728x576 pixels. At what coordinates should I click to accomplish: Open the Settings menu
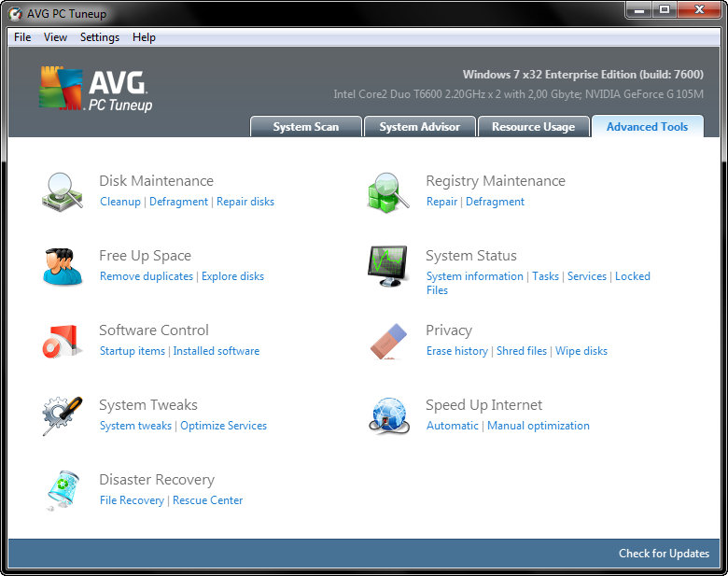[x=100, y=37]
